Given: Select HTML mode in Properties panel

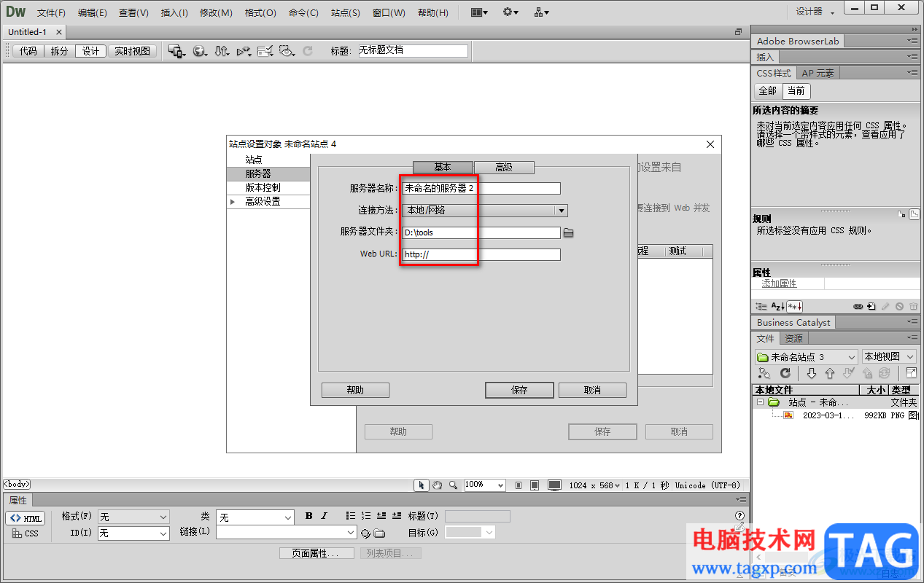Looking at the screenshot, I should [x=26, y=518].
